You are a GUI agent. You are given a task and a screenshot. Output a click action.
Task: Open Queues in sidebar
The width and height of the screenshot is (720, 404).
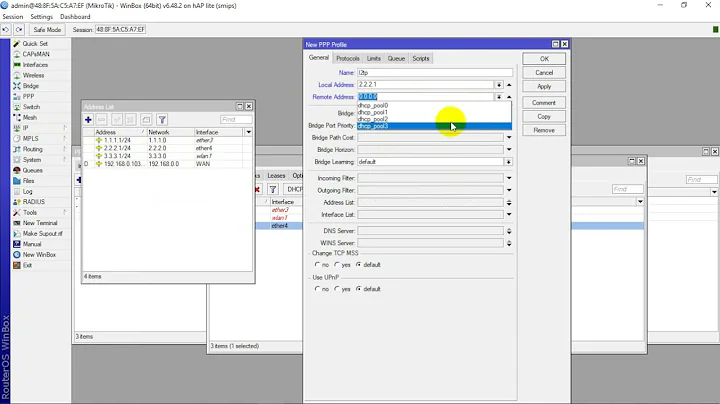(32, 170)
